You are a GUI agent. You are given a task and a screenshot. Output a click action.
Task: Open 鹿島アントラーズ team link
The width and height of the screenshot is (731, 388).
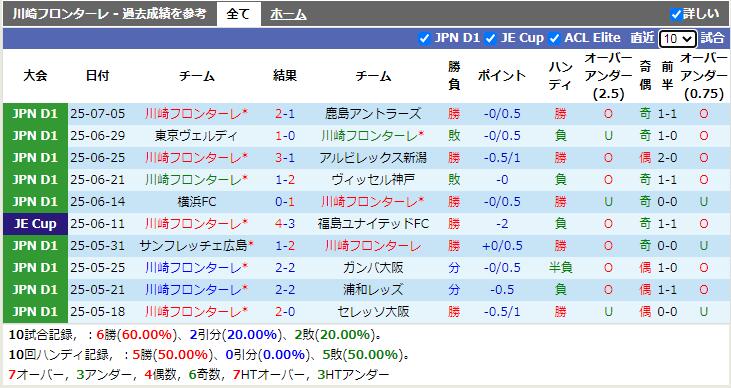[373, 114]
